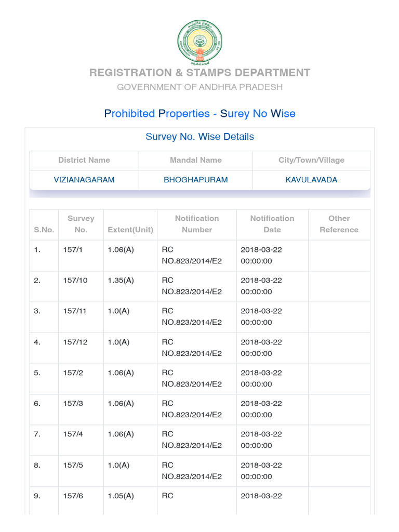Click the Other Reference column header

(339, 224)
